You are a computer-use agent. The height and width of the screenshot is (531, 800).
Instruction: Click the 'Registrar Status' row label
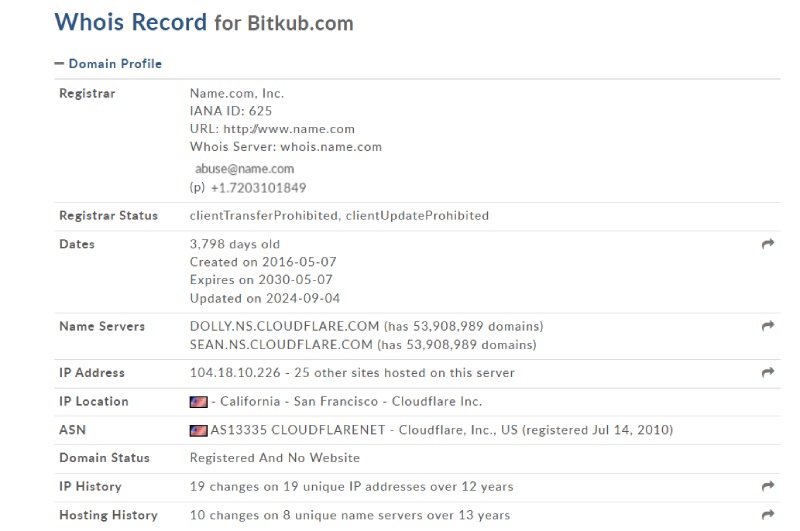click(109, 216)
